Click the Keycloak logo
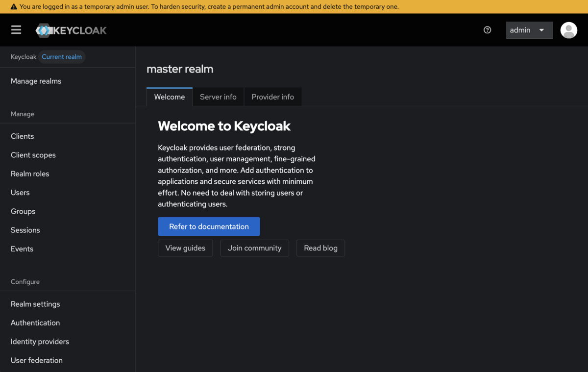This screenshot has height=372, width=588. [71, 30]
